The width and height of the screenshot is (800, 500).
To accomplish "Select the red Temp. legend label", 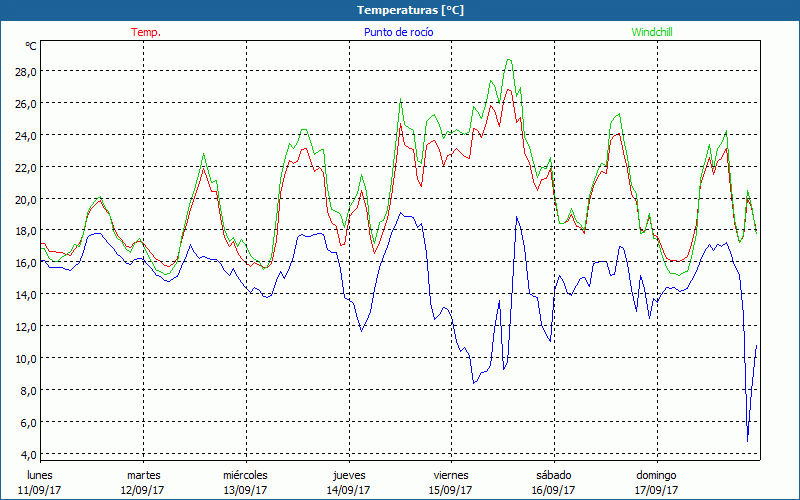I will tap(146, 32).
